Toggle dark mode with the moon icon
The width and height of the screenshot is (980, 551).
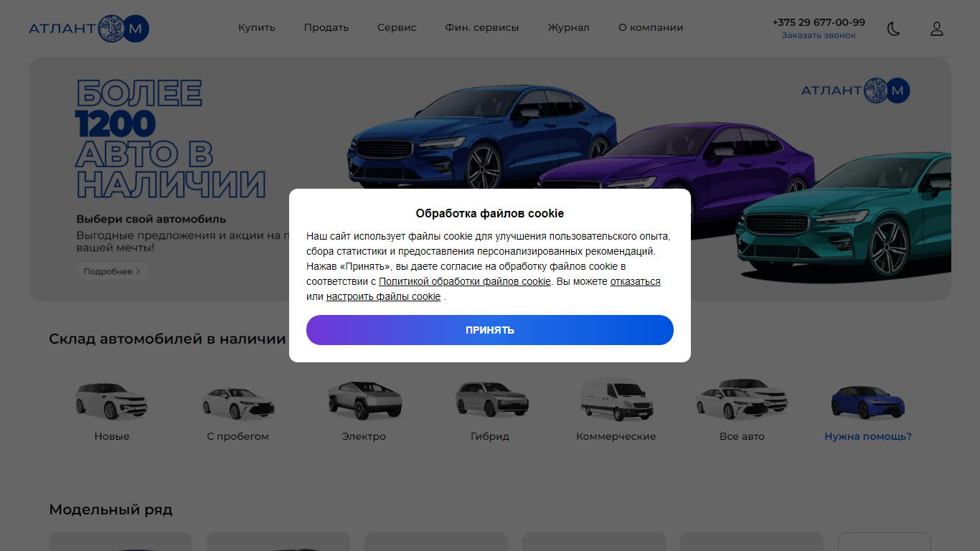point(893,29)
